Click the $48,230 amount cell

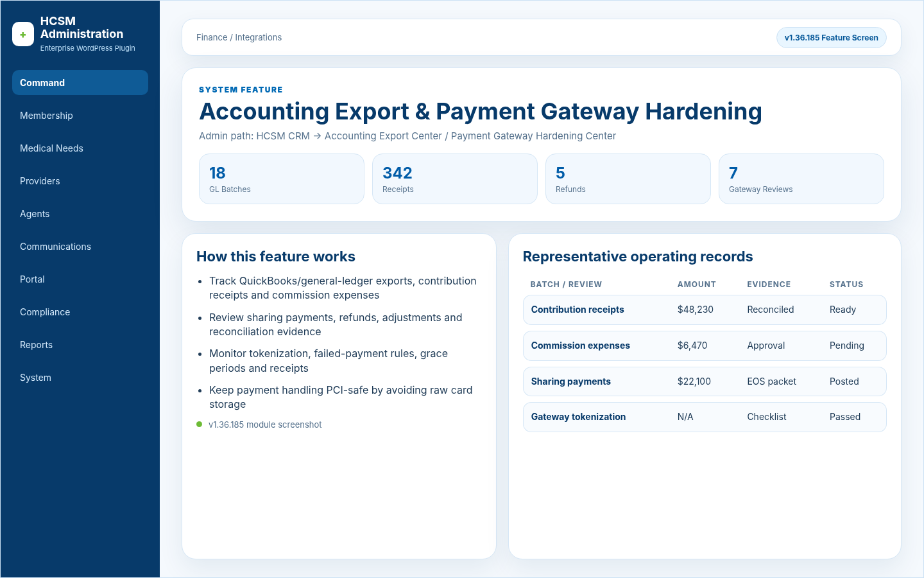click(696, 310)
